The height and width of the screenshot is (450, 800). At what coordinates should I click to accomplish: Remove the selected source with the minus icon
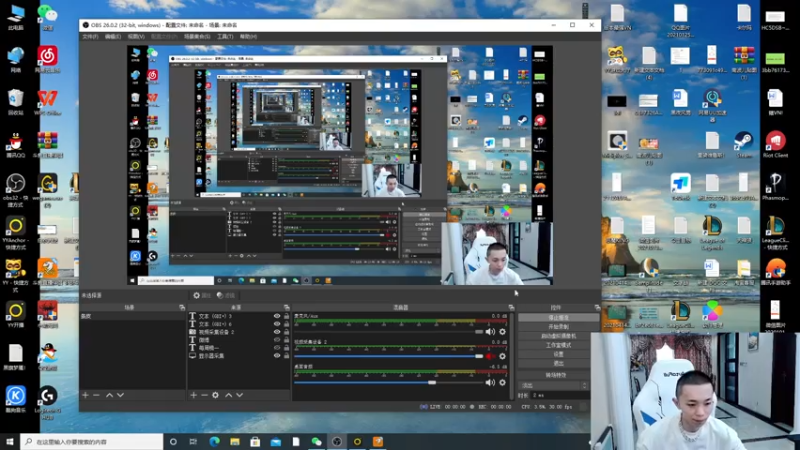click(204, 395)
